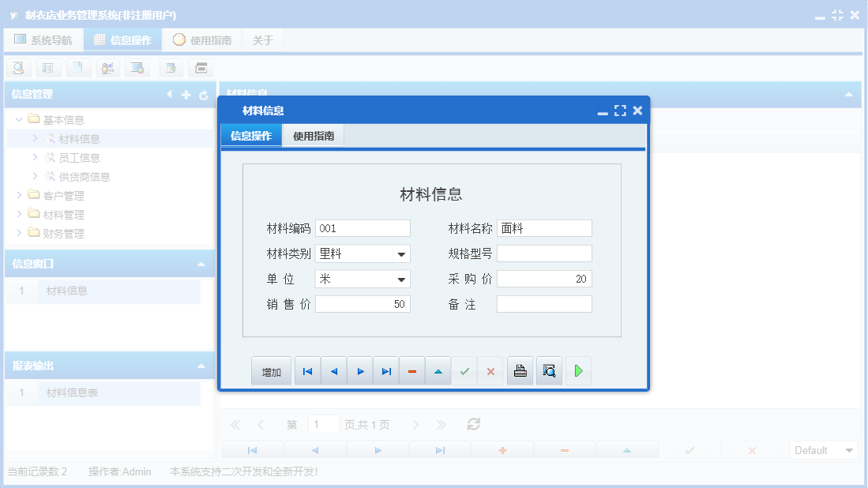This screenshot has width=868, height=488.
Task: Navigate to the first record in the dialog
Action: (x=307, y=370)
